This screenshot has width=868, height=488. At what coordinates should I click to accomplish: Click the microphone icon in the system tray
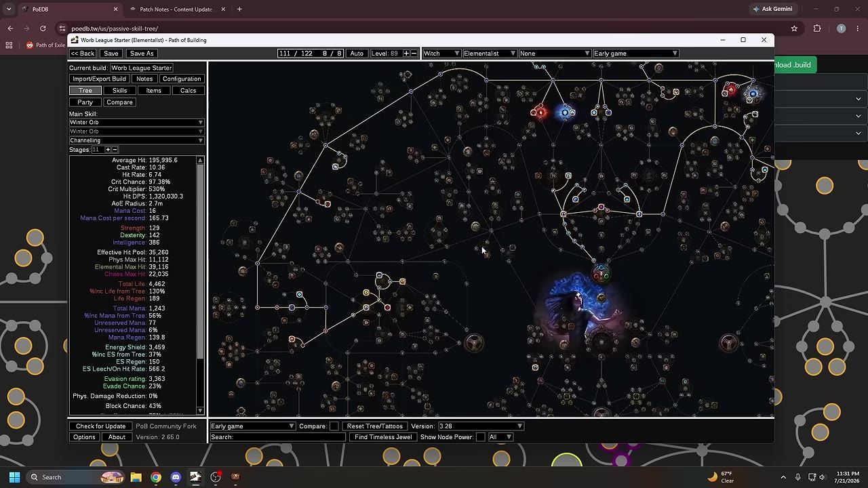coord(797,477)
